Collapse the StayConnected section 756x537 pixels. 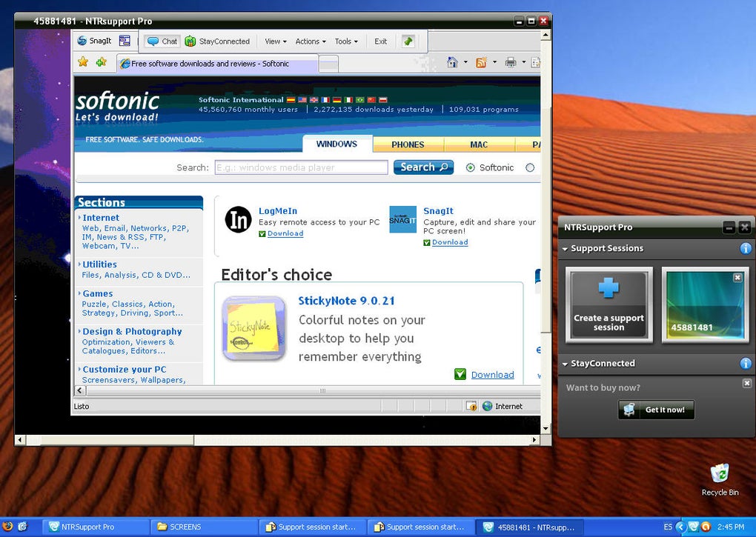[x=565, y=364]
